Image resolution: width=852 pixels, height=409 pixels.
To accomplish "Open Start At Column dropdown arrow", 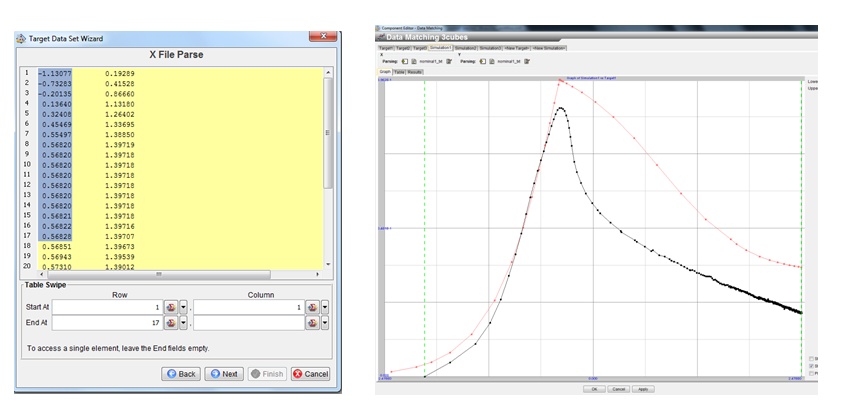I will click(x=325, y=307).
